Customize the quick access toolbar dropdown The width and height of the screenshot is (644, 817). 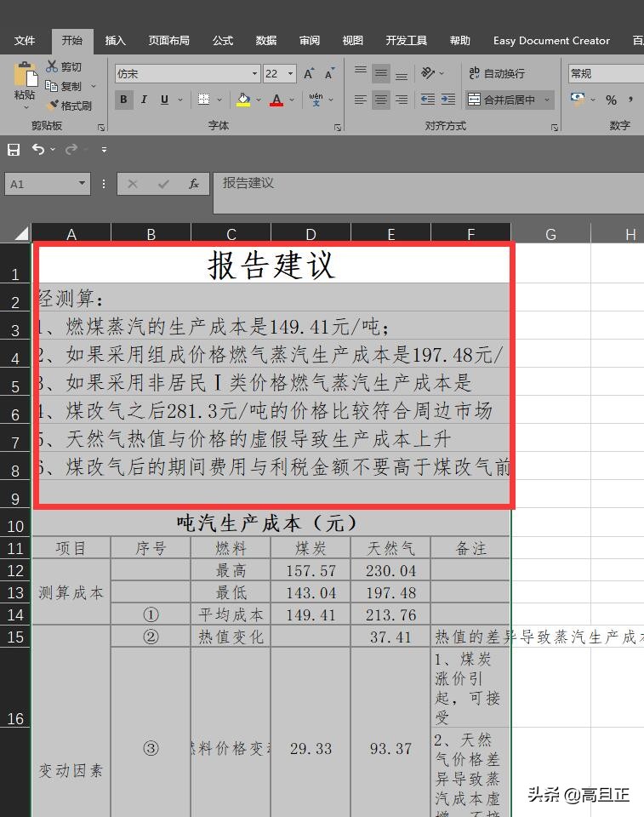104,150
